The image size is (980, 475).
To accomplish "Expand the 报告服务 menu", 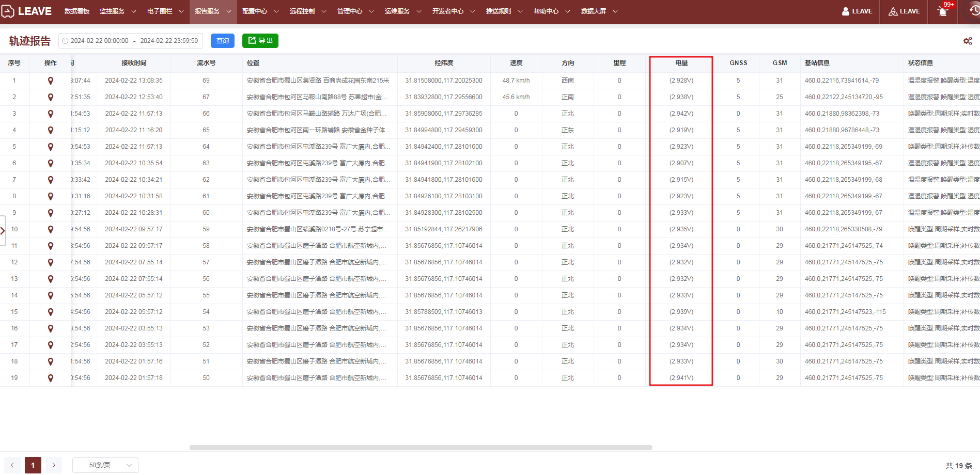I will click(213, 11).
